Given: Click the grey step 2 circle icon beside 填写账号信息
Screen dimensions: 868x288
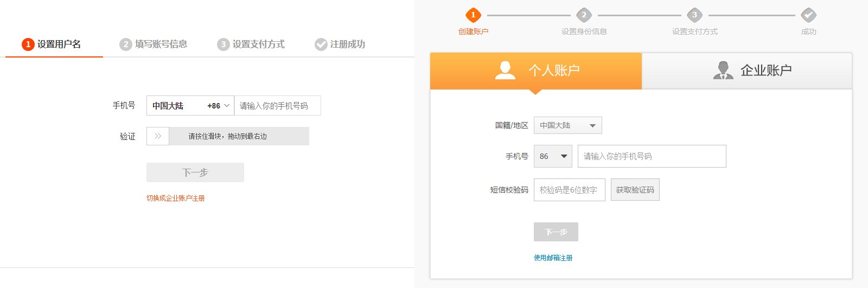Looking at the screenshot, I should pyautogui.click(x=126, y=44).
